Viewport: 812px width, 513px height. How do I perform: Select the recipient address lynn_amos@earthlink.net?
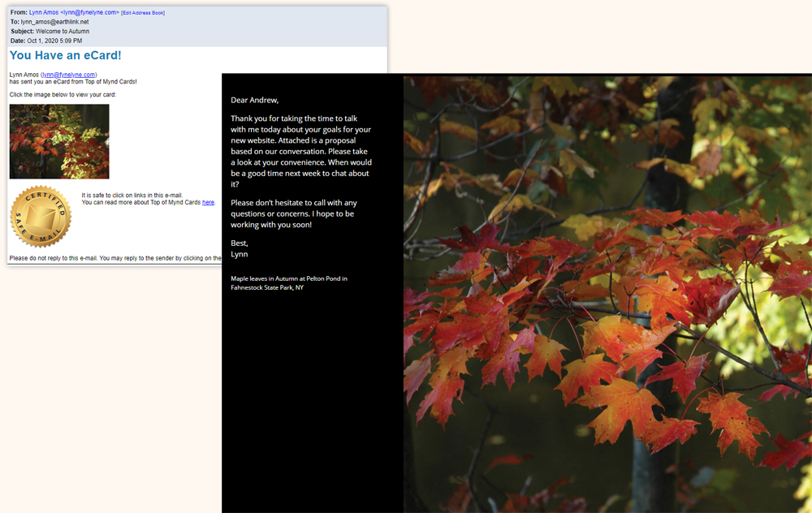point(54,22)
